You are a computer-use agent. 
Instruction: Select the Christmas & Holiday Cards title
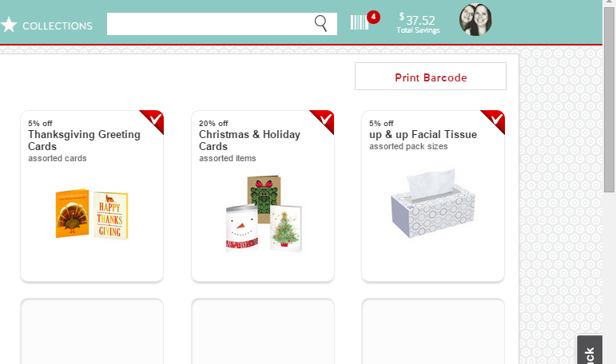click(249, 140)
